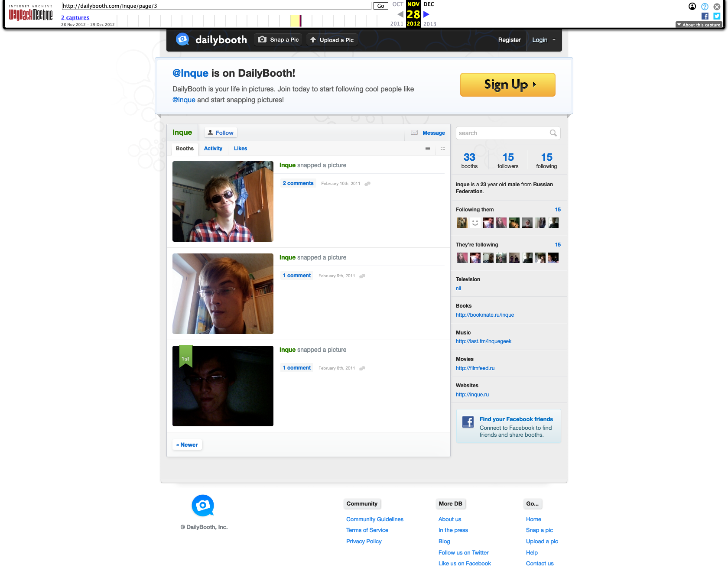
Task: Open the Likes tab
Action: pyautogui.click(x=240, y=149)
